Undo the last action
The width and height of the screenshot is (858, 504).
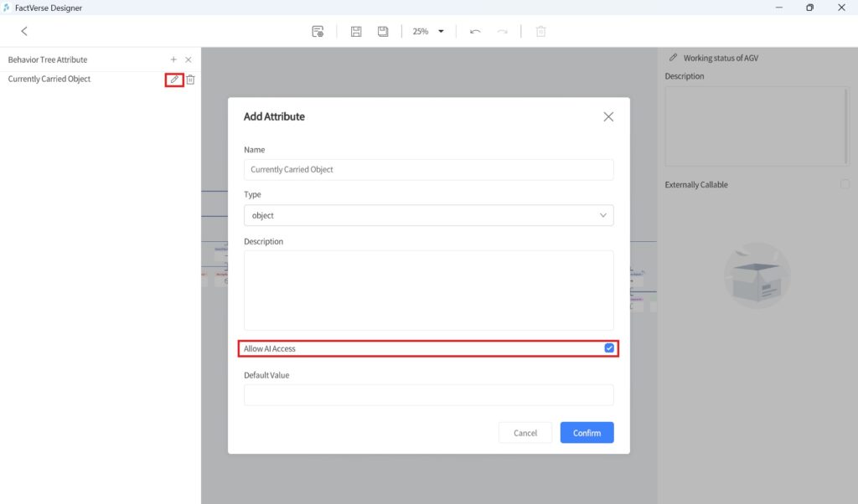click(x=475, y=31)
